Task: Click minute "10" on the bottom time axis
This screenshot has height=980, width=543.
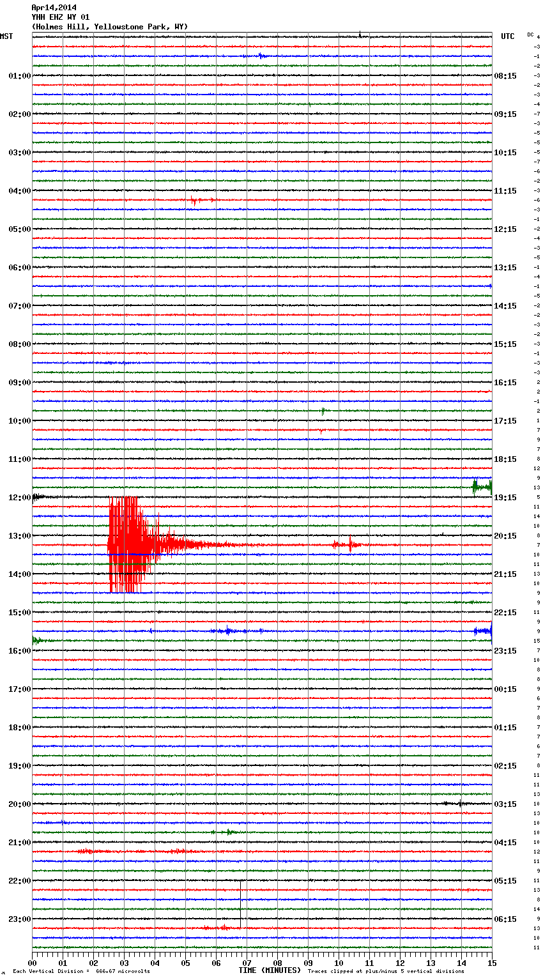Action: click(x=339, y=963)
